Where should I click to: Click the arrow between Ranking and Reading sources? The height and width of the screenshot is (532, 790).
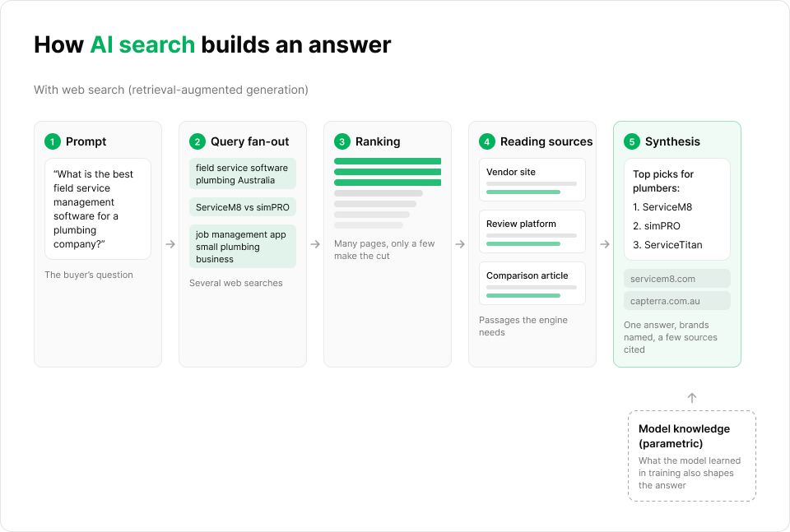pos(460,244)
